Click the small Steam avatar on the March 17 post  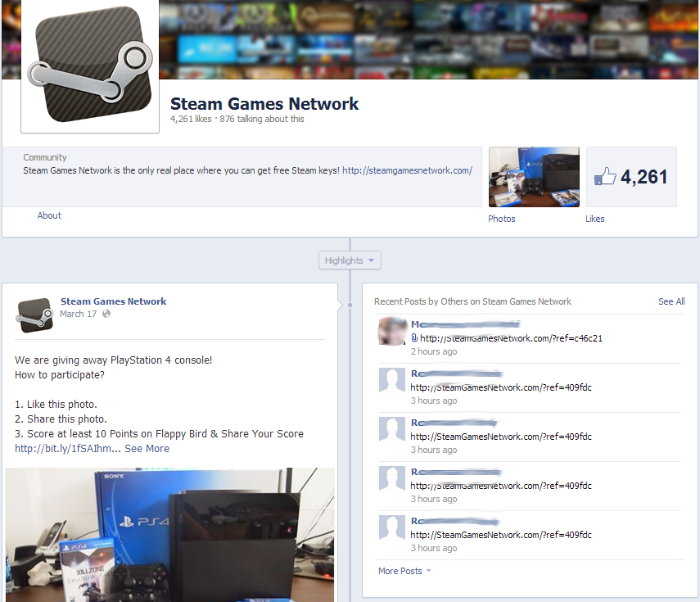tap(34, 315)
